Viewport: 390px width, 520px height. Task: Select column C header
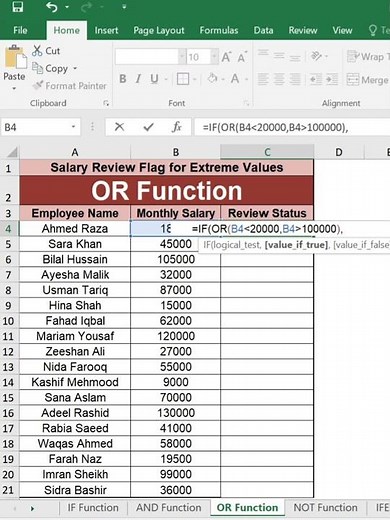click(267, 152)
